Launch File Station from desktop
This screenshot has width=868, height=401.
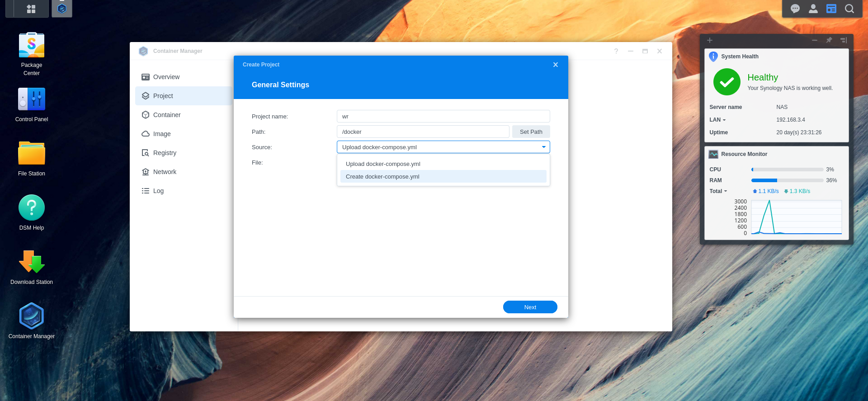(x=32, y=154)
